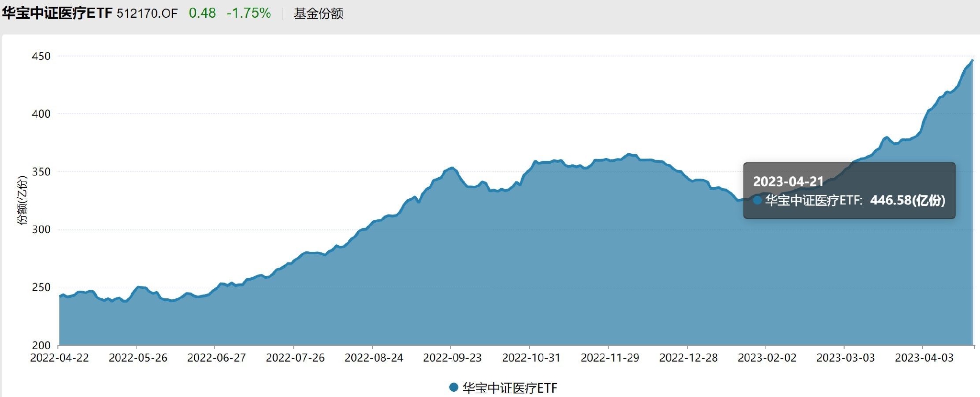Click the x-axis label 2022-12-28
Screen dimensions: 980x397
click(x=688, y=358)
